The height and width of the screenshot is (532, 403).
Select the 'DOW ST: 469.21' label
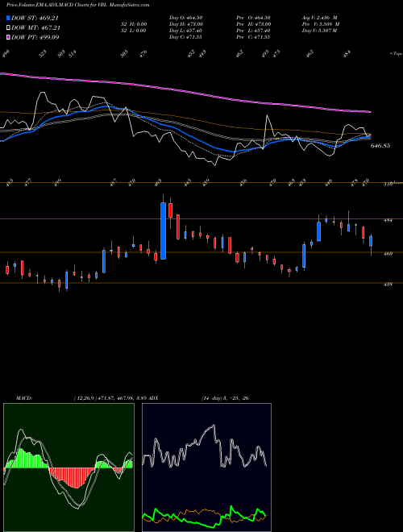pyautogui.click(x=35, y=18)
